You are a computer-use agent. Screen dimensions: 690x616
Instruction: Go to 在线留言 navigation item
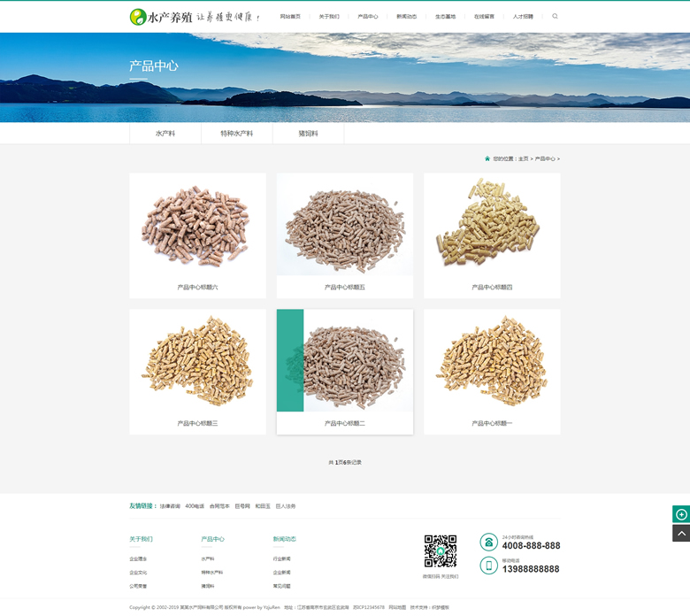[484, 17]
